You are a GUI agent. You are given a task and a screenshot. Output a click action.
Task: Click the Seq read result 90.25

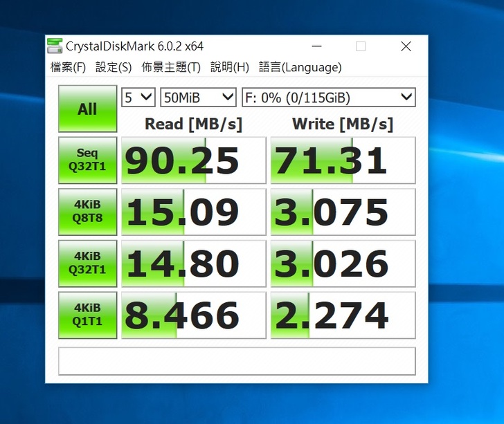click(x=194, y=160)
